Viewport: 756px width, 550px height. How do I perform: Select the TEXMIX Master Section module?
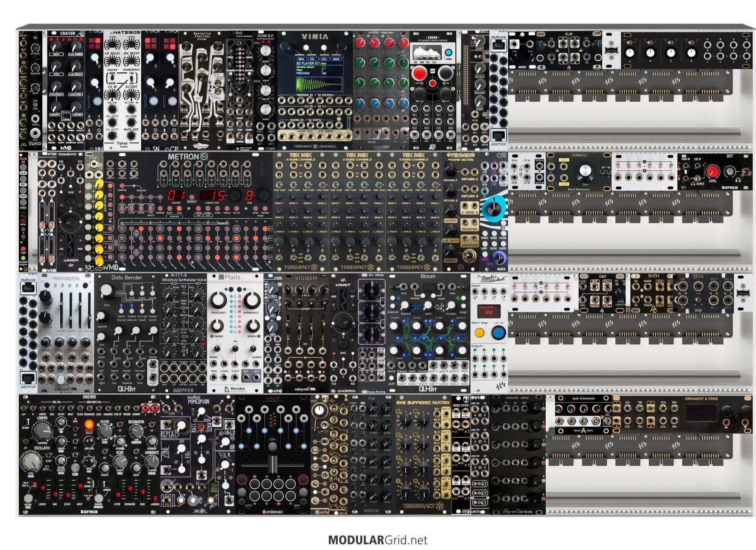pyautogui.click(x=461, y=212)
